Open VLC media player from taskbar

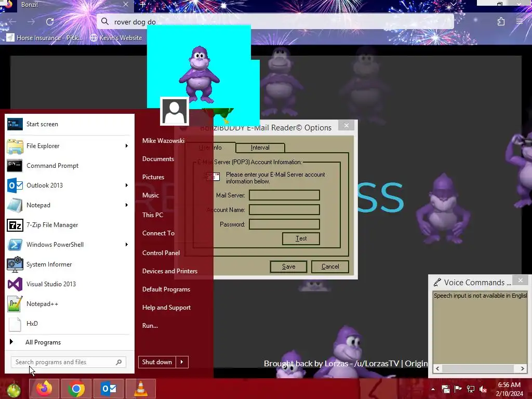tap(140, 389)
